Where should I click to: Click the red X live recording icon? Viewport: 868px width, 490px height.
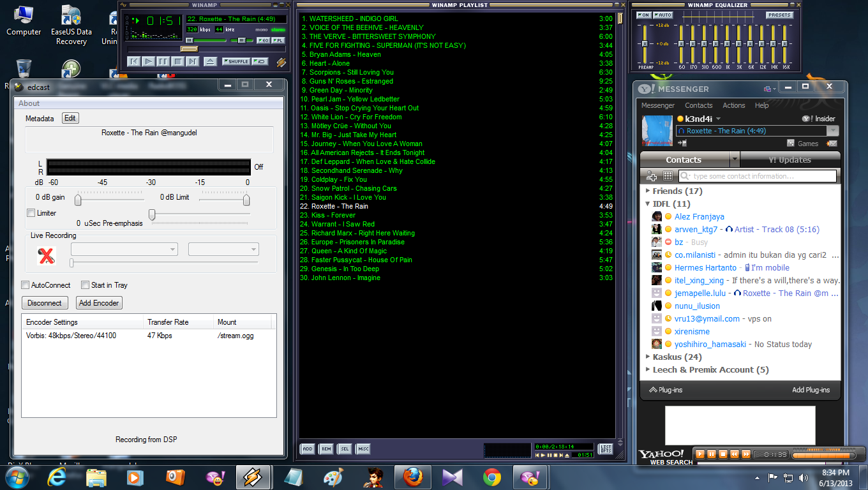click(46, 256)
